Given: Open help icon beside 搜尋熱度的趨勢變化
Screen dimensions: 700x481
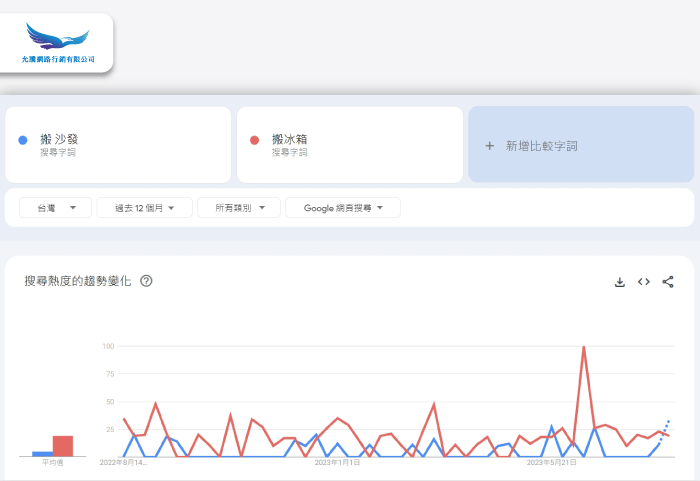Looking at the screenshot, I should pyautogui.click(x=147, y=281).
